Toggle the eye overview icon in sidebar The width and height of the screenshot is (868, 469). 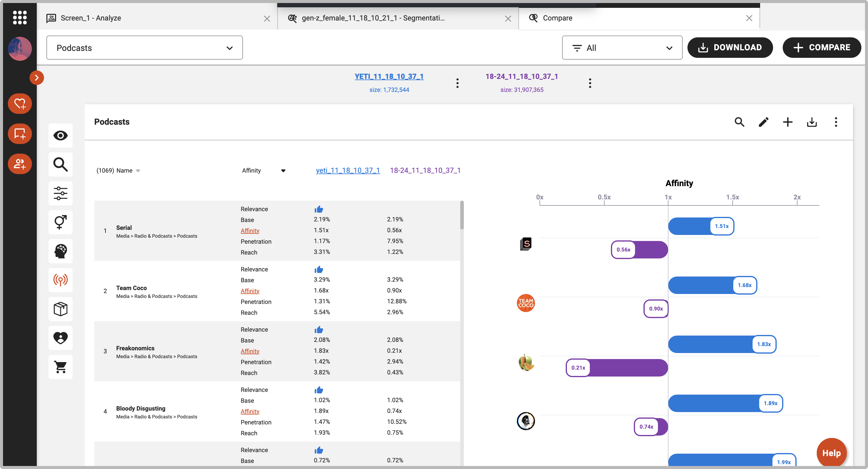60,135
